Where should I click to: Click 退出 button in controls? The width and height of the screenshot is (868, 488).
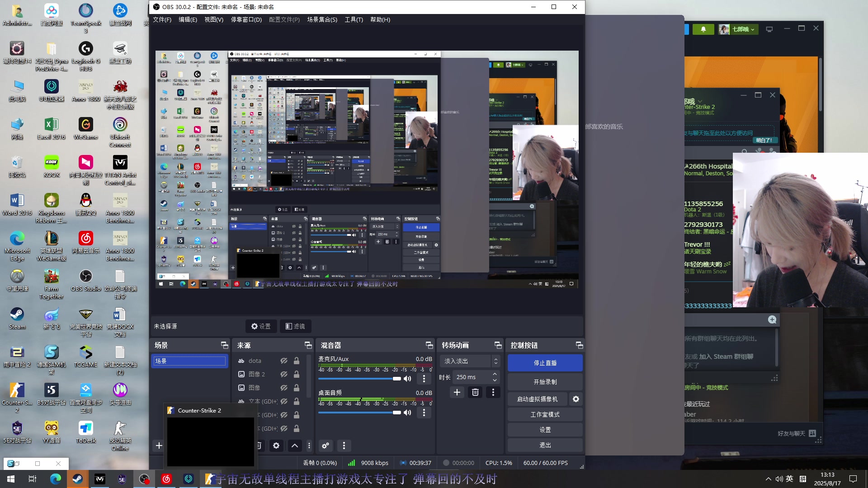[545, 445]
